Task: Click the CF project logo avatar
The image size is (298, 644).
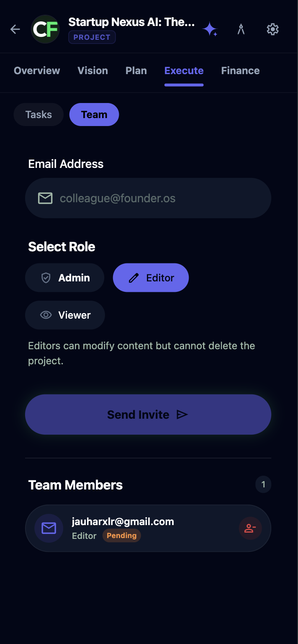Action: click(45, 29)
